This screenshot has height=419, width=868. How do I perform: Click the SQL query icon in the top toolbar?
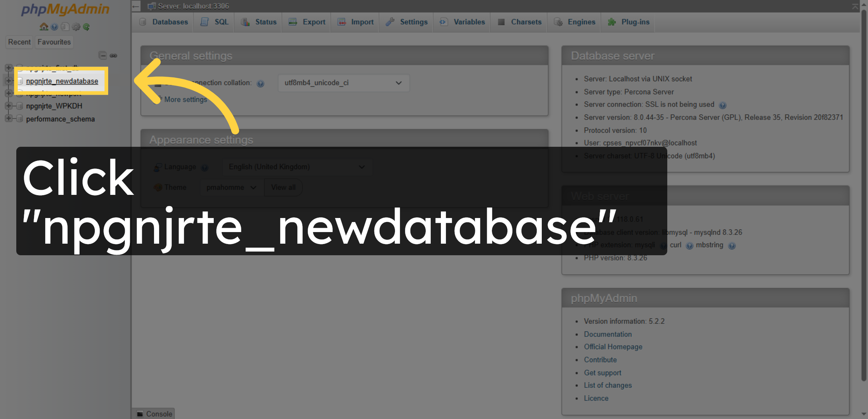click(x=204, y=22)
